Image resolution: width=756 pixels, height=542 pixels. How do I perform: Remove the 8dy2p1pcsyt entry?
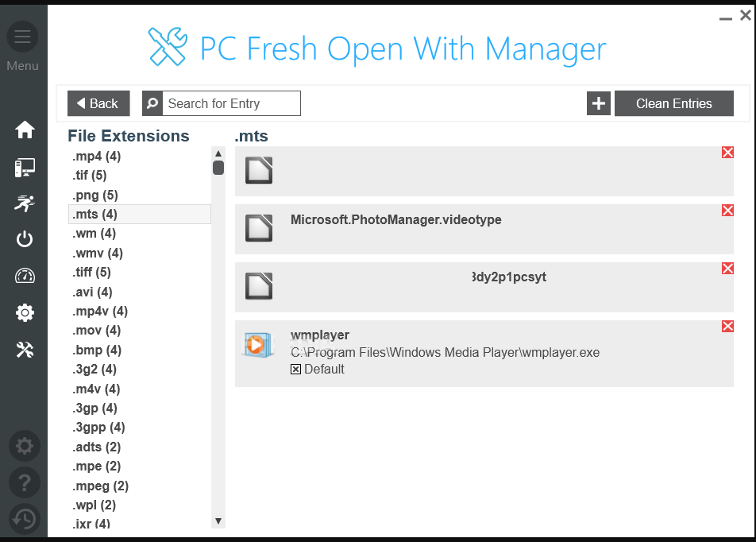pos(727,269)
